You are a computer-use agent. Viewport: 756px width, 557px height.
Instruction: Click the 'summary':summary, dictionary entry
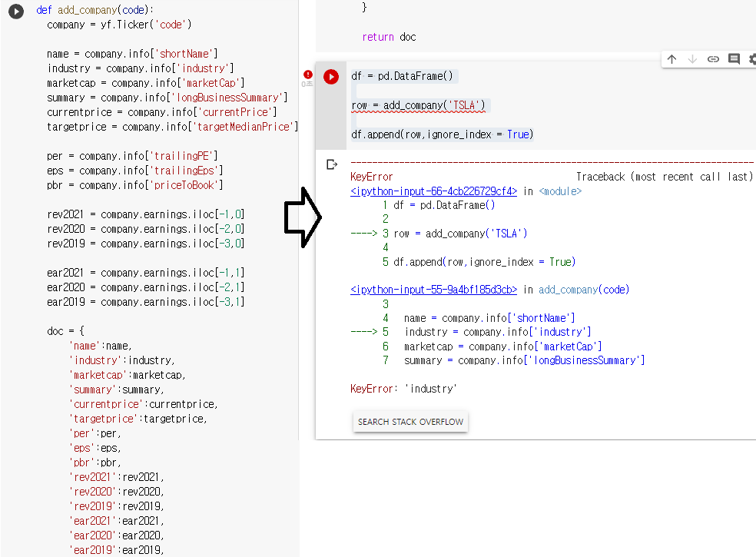[x=116, y=390]
